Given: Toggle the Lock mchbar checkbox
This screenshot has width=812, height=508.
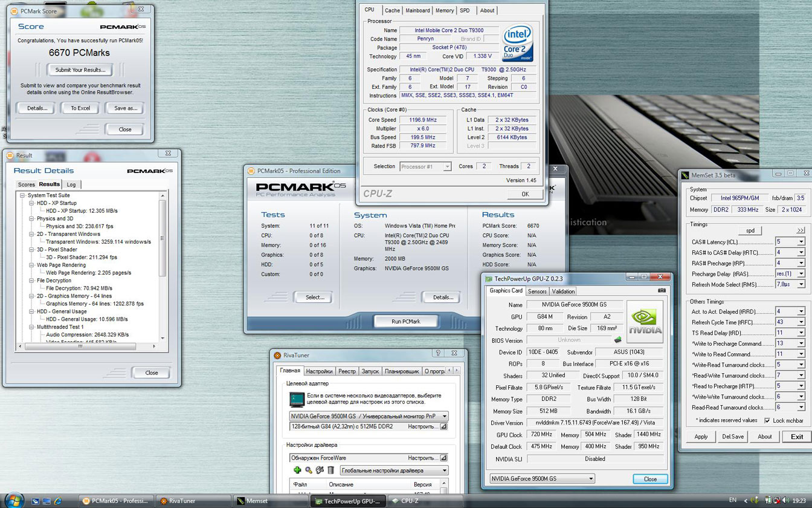Looking at the screenshot, I should tap(767, 420).
